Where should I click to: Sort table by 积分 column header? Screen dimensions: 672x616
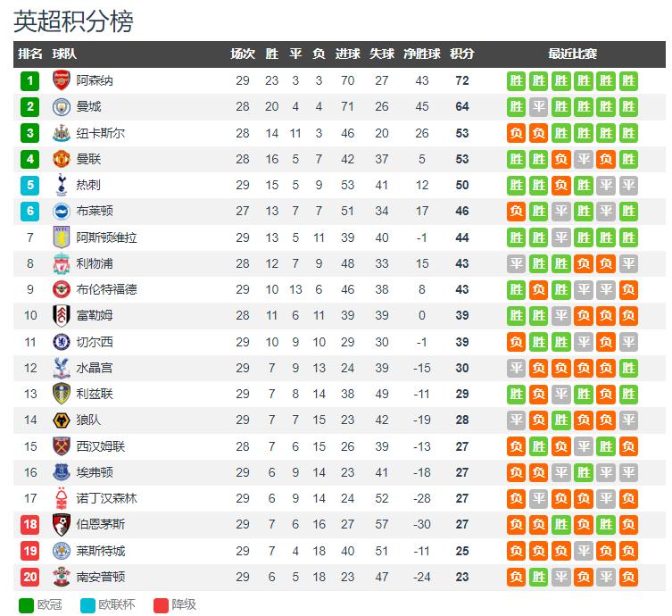coord(462,54)
